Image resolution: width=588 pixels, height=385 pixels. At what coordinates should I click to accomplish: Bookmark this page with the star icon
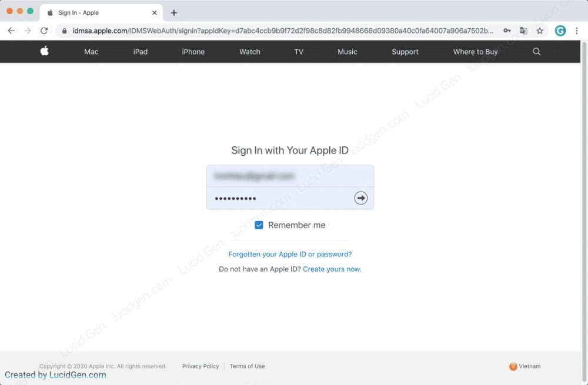point(540,31)
